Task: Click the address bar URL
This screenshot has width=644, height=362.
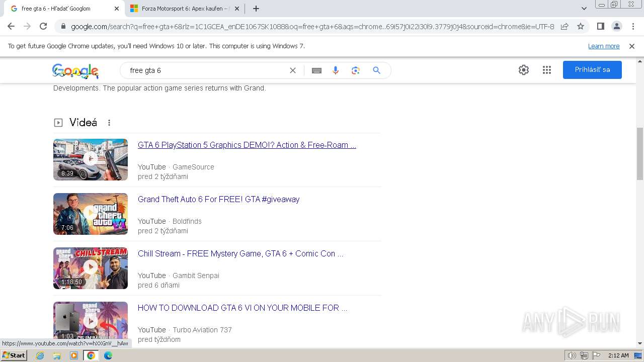Action: pyautogui.click(x=312, y=27)
